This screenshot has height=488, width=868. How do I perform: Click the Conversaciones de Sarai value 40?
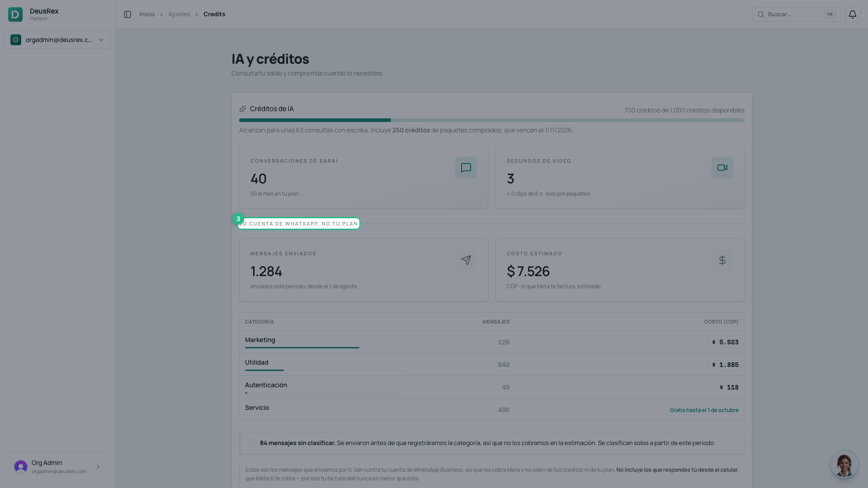click(x=259, y=179)
